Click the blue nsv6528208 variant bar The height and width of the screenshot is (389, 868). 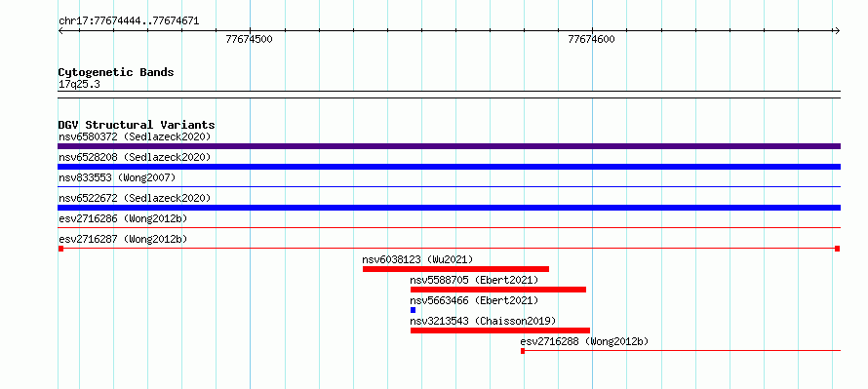coord(449,167)
